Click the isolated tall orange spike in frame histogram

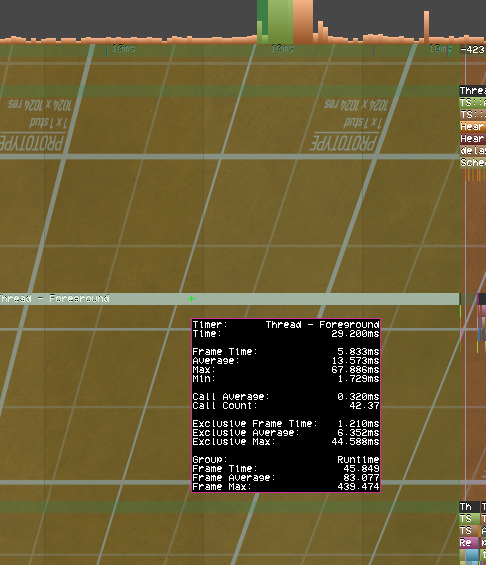tap(427, 27)
